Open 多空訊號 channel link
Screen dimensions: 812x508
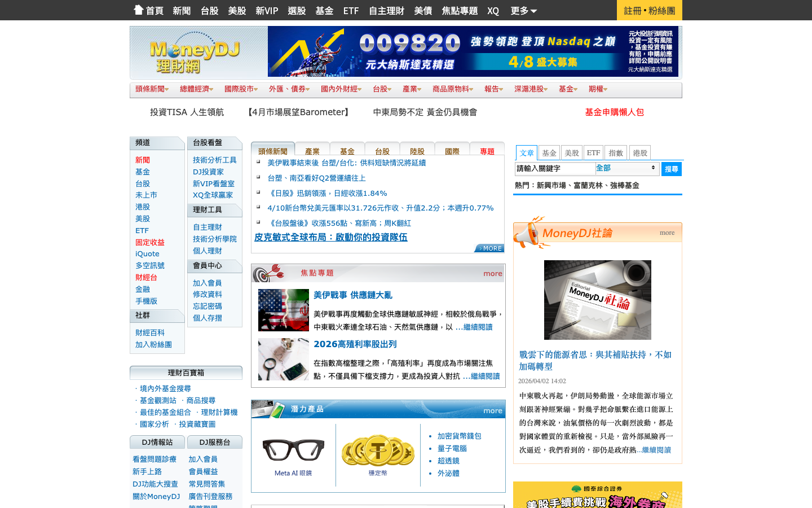point(150,265)
